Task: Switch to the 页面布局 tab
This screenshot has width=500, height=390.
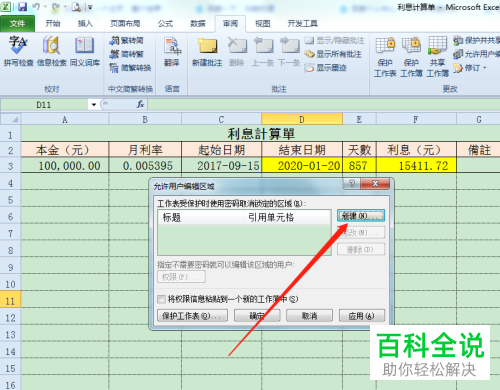Action: coord(125,24)
